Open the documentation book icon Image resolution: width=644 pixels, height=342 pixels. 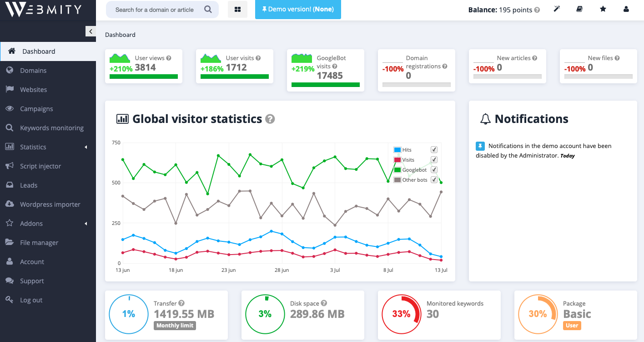coord(579,9)
